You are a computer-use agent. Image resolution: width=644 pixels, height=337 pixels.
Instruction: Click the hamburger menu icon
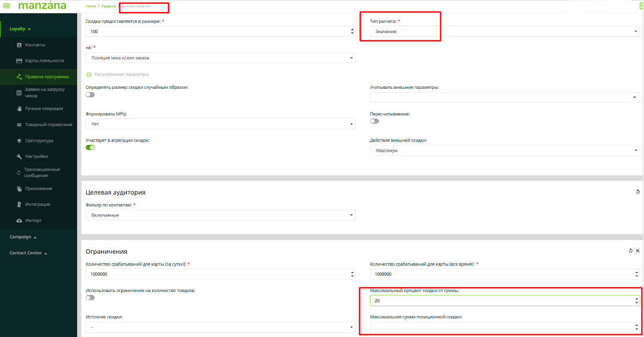(7, 6)
